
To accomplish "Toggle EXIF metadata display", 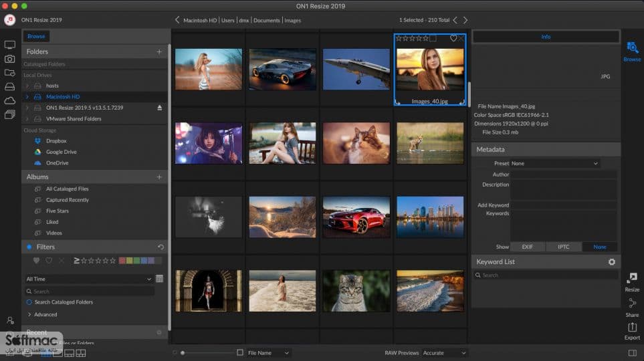I will pyautogui.click(x=528, y=247).
